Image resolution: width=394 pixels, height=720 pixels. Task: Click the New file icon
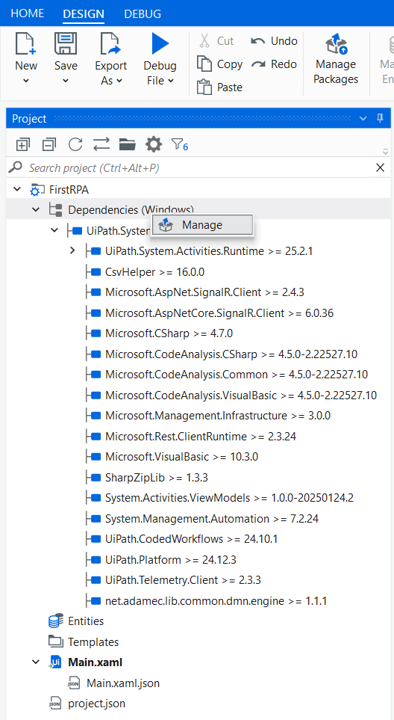[26, 44]
